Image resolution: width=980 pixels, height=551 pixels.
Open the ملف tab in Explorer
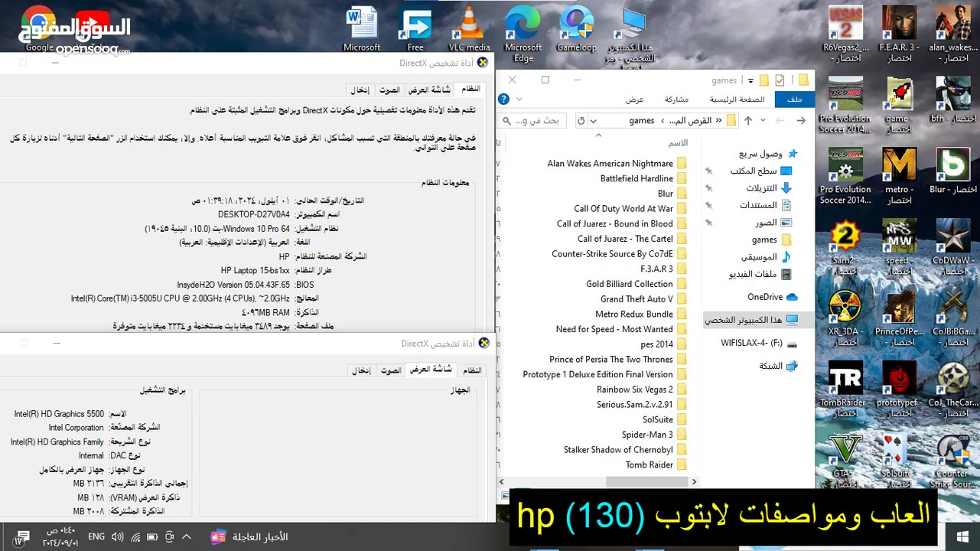click(x=794, y=99)
